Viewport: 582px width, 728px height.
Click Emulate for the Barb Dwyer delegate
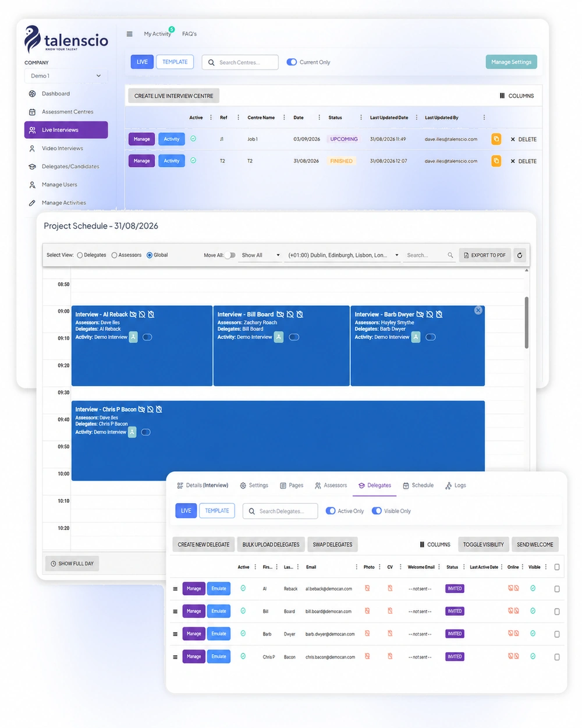219,634
